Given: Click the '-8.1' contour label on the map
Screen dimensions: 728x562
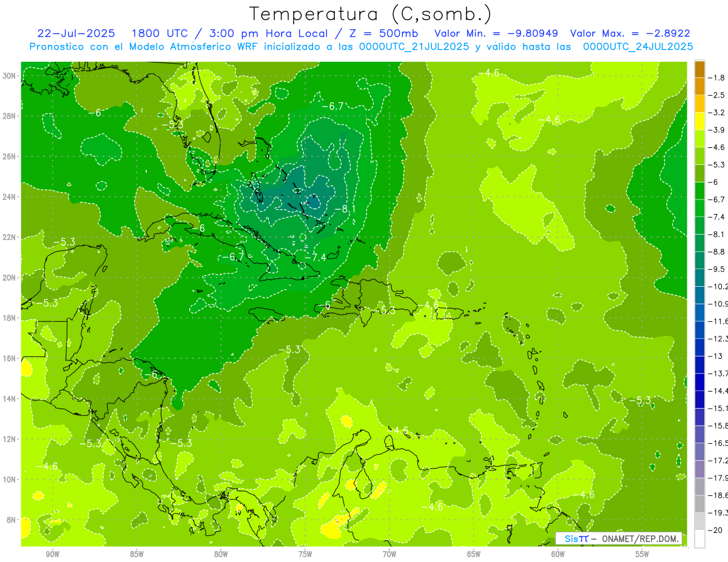Looking at the screenshot, I should coord(345,209).
